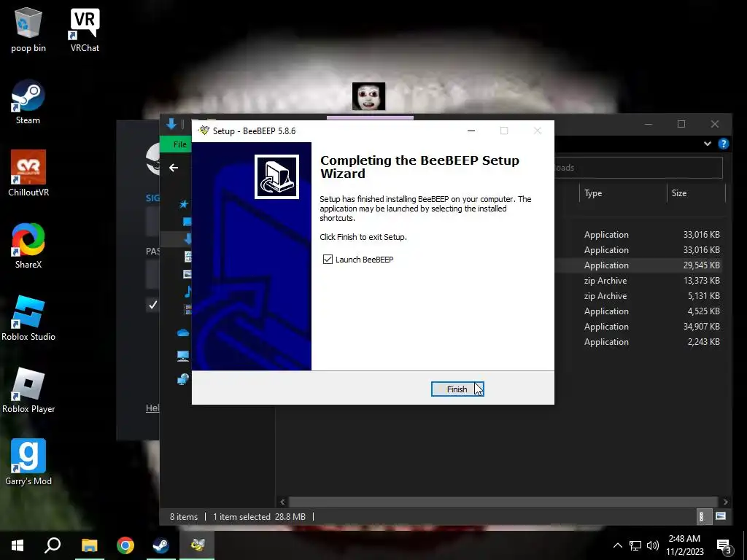Open Garry's Mod desktop shortcut
Screen dimensions: 747x560
28,462
